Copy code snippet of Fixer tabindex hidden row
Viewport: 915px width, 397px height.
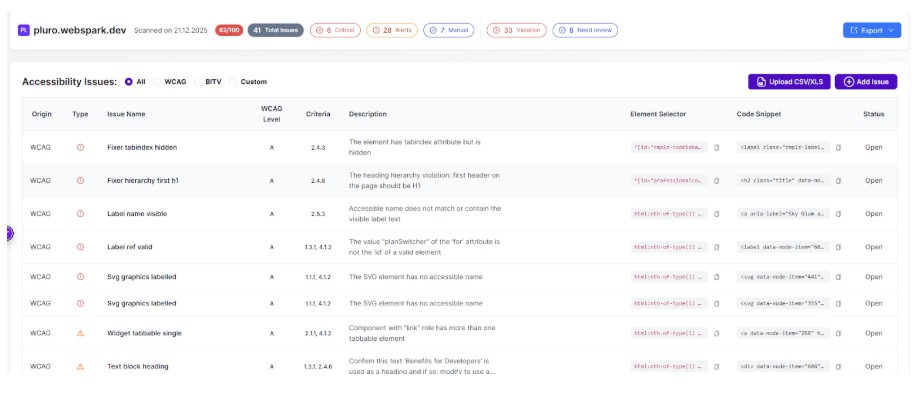(839, 148)
